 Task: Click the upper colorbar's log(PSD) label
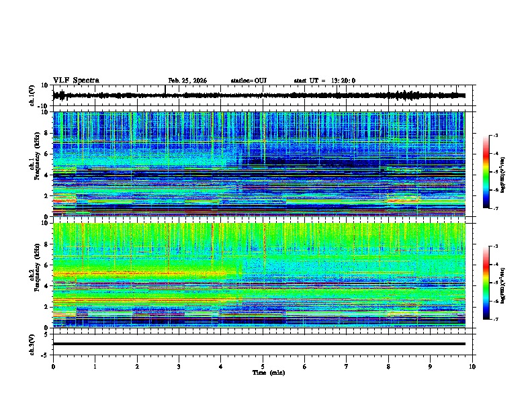tap(503, 175)
